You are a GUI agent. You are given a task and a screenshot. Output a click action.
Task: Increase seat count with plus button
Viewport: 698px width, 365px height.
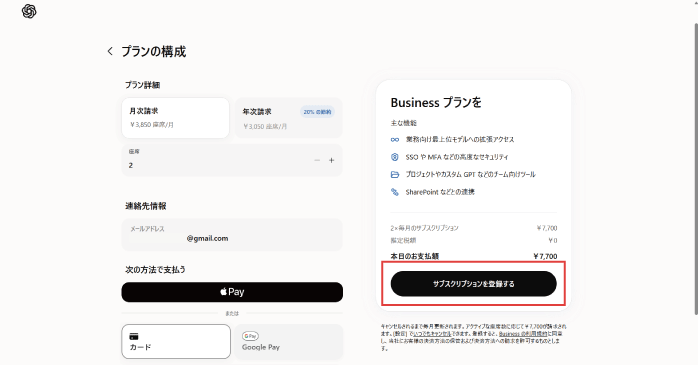(331, 160)
